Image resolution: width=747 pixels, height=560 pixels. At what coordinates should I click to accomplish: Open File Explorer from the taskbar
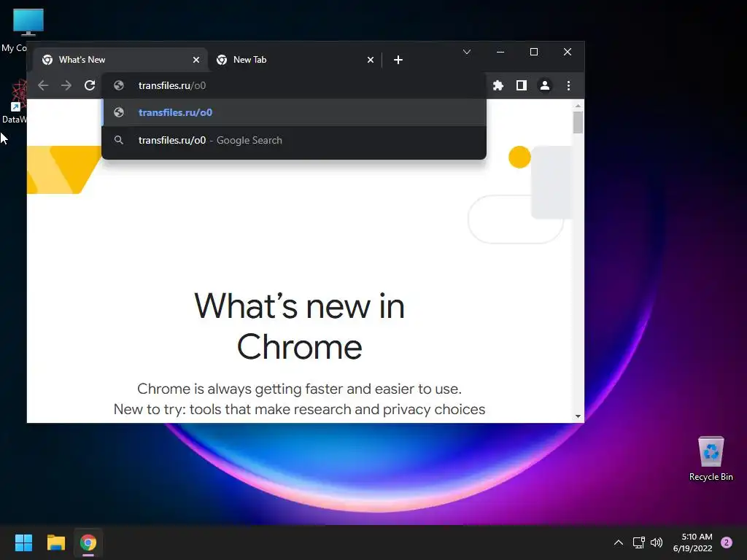click(x=55, y=542)
